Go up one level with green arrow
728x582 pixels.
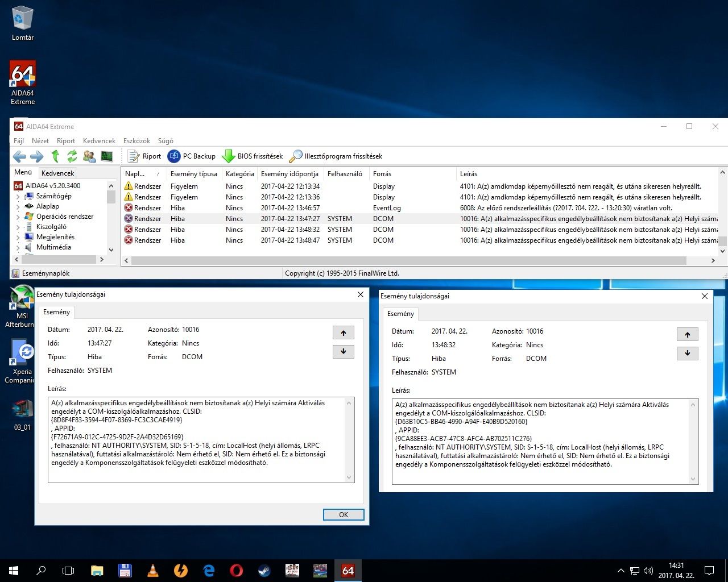pyautogui.click(x=55, y=156)
